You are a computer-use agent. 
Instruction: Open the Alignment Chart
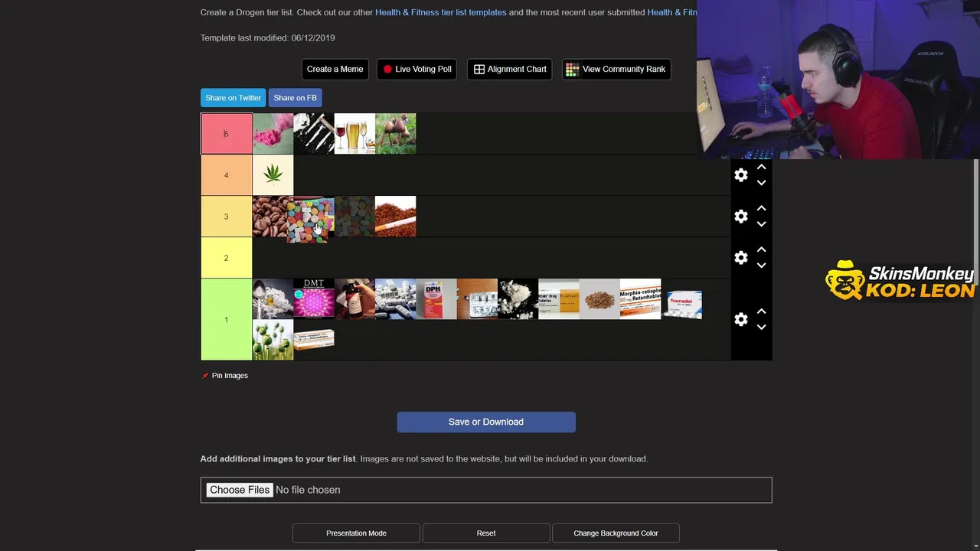[509, 69]
